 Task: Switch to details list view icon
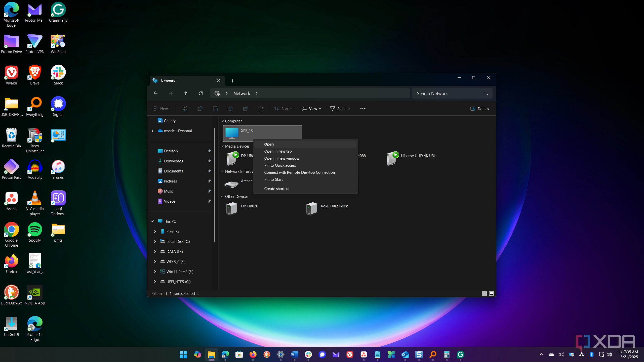(484, 293)
